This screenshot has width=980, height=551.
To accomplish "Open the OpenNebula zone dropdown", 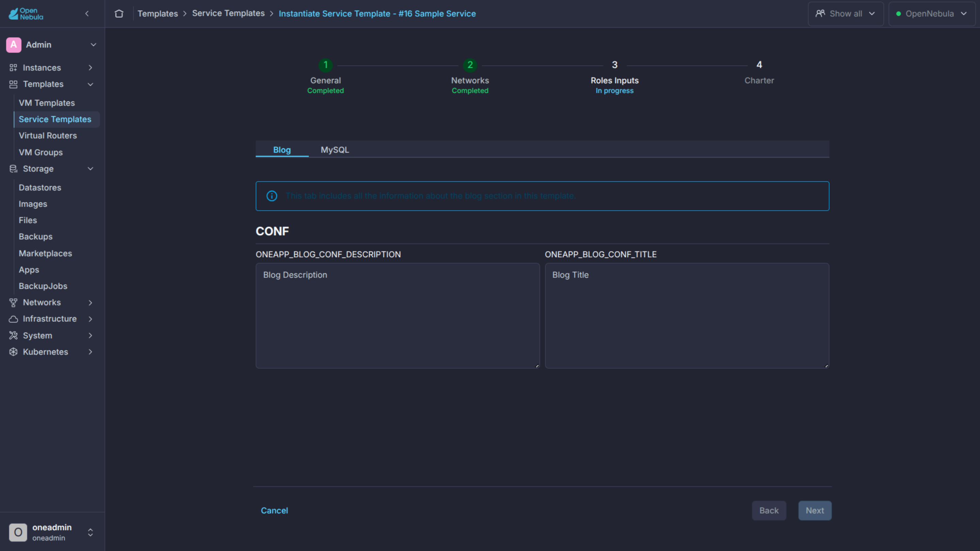I will [932, 14].
